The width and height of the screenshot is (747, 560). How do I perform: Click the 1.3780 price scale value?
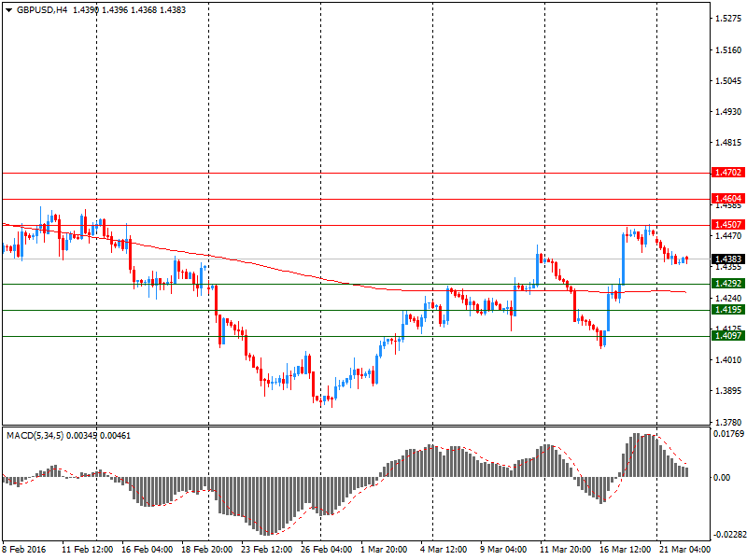[x=729, y=423]
